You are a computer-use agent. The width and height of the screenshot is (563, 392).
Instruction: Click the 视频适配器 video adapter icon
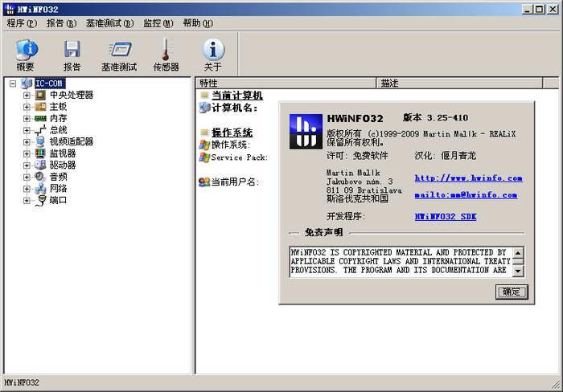(x=40, y=141)
